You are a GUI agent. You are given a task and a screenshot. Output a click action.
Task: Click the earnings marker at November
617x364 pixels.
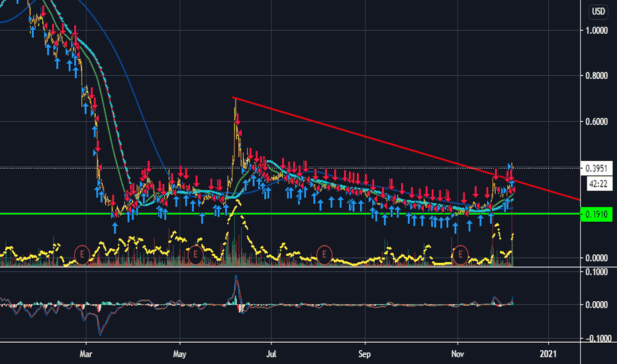tap(460, 255)
